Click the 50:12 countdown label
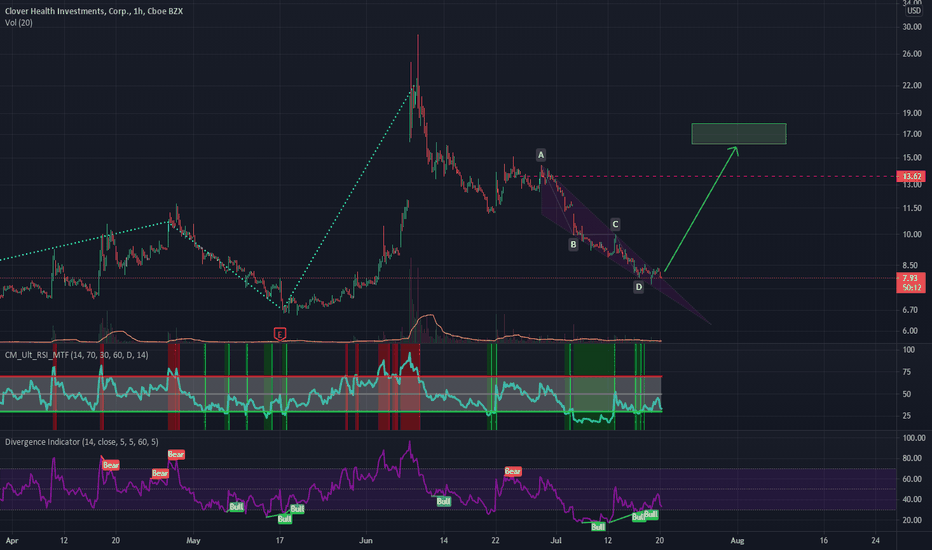This screenshot has width=932, height=550. pos(911,288)
